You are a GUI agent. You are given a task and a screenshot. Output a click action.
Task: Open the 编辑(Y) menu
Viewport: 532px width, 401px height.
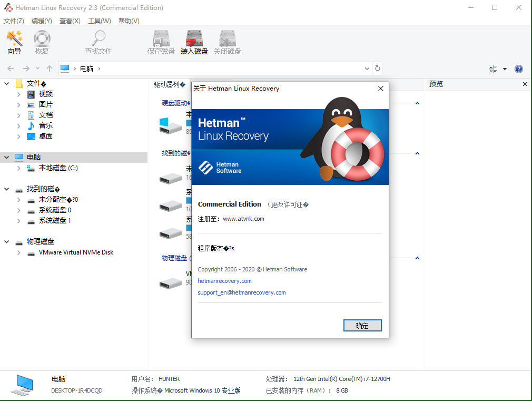click(x=42, y=21)
